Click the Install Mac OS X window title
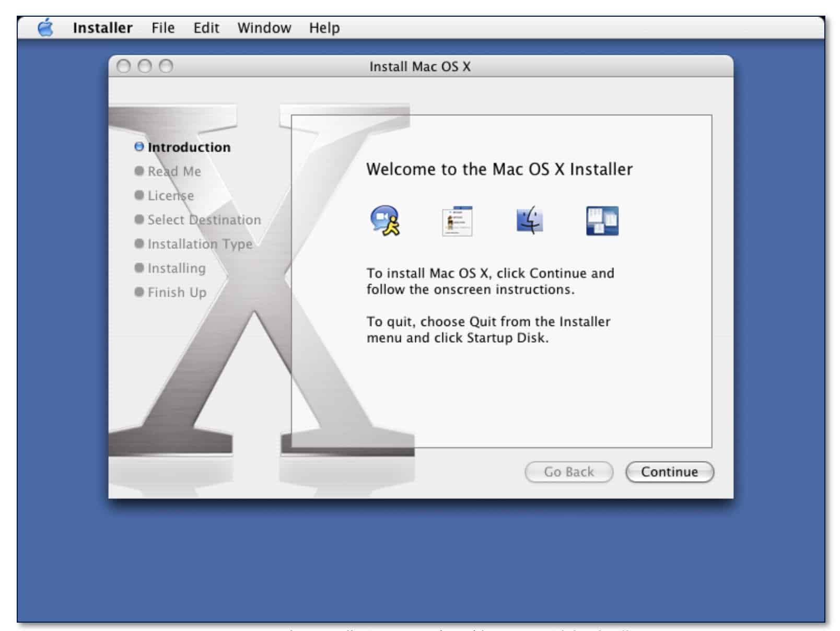Image resolution: width=840 pixels, height=631 pixels. (x=420, y=67)
